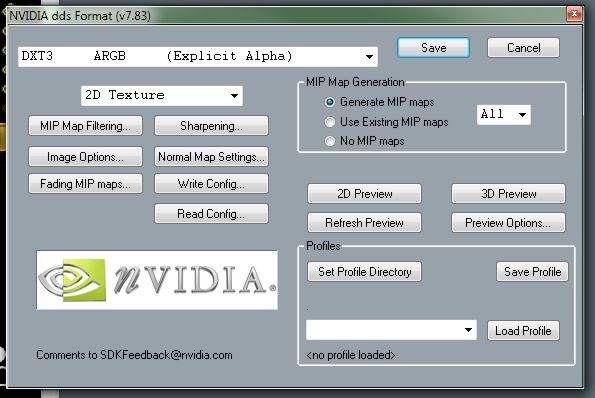Screen dimensions: 595x398
Task: Click the Save Profile button
Action: [x=532, y=272]
